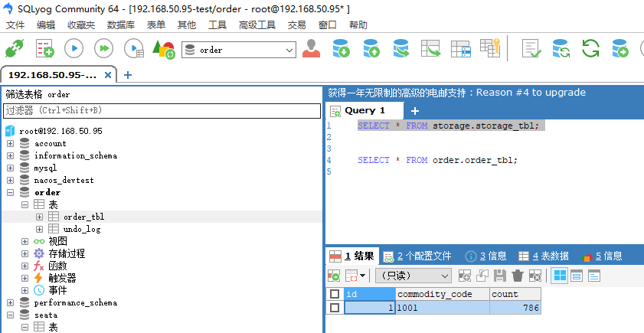Open the 帮助 menu
644x333 pixels.
(x=358, y=25)
